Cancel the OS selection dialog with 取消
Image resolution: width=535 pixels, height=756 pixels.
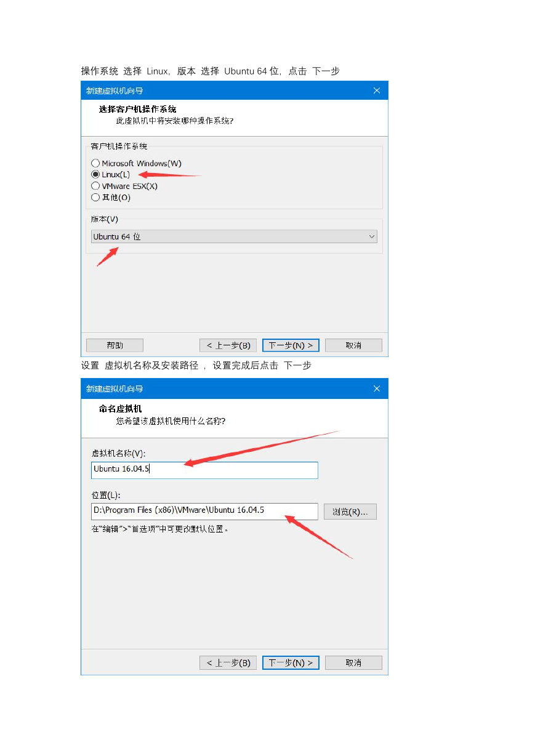353,345
